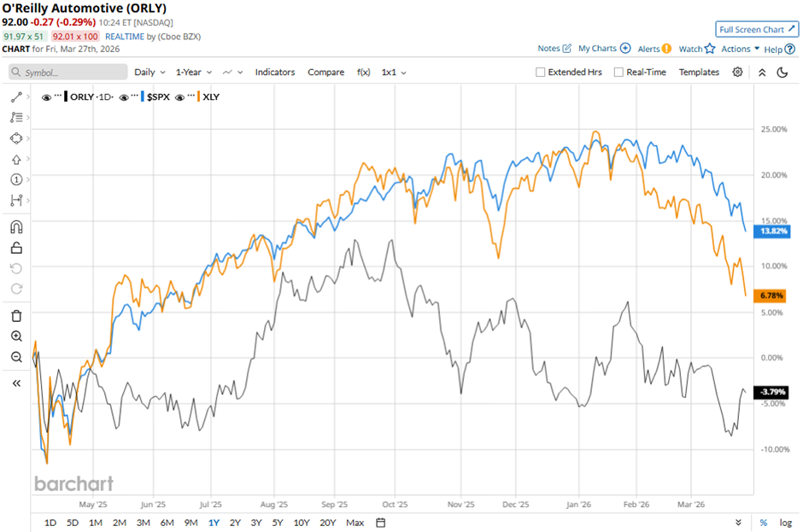Toggle $SPX series visibility eye
803x532 pixels.
pos(123,97)
